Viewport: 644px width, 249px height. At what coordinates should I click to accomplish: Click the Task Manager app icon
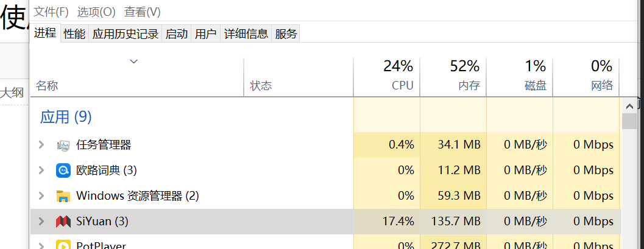pos(63,145)
